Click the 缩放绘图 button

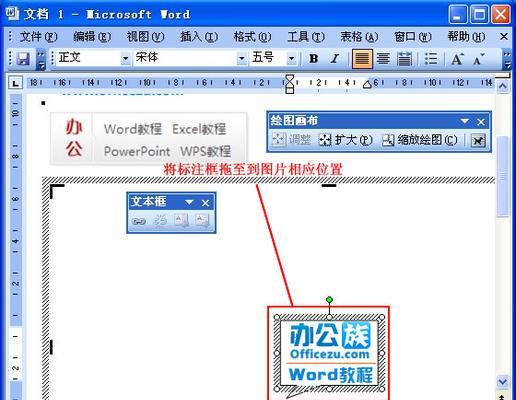tap(420, 140)
